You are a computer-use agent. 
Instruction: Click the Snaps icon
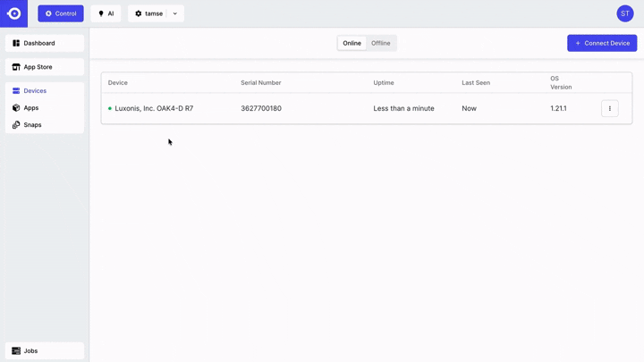[x=16, y=125]
